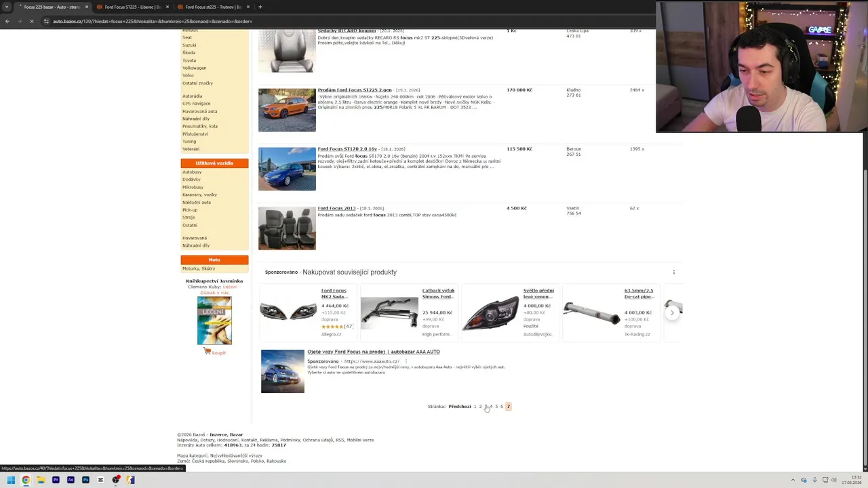The image size is (868, 488).
Task: Go to previous page via Předchozí
Action: pyautogui.click(x=459, y=407)
